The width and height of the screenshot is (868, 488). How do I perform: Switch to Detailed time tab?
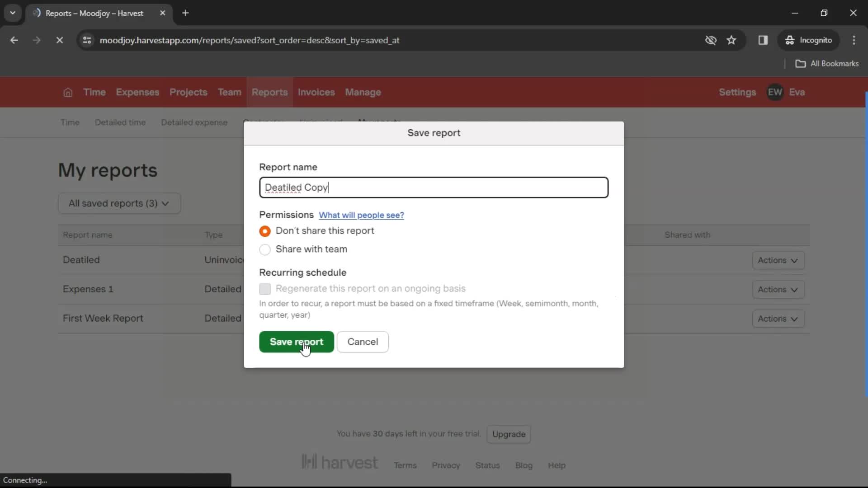tap(120, 122)
